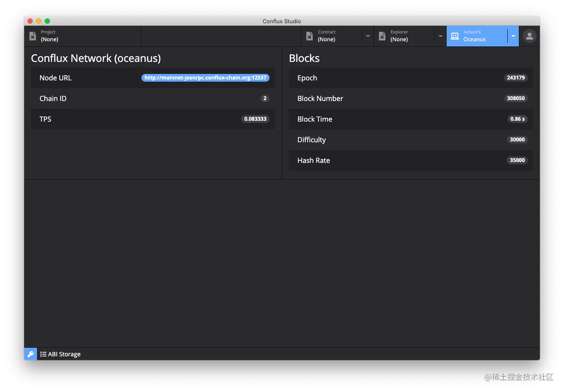564x392 pixels.
Task: Click the Difficulty value 30000
Action: pyautogui.click(x=517, y=140)
